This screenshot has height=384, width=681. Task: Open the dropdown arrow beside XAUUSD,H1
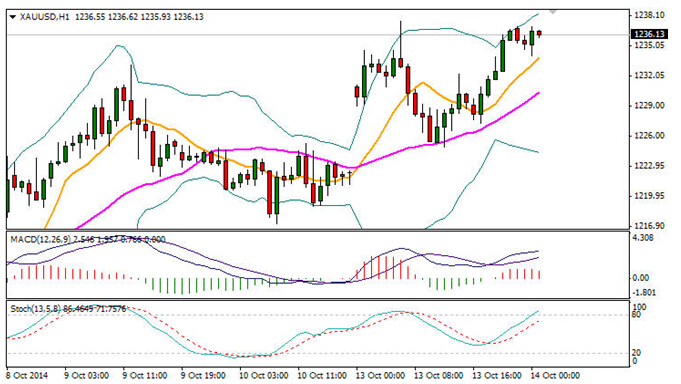pyautogui.click(x=12, y=17)
